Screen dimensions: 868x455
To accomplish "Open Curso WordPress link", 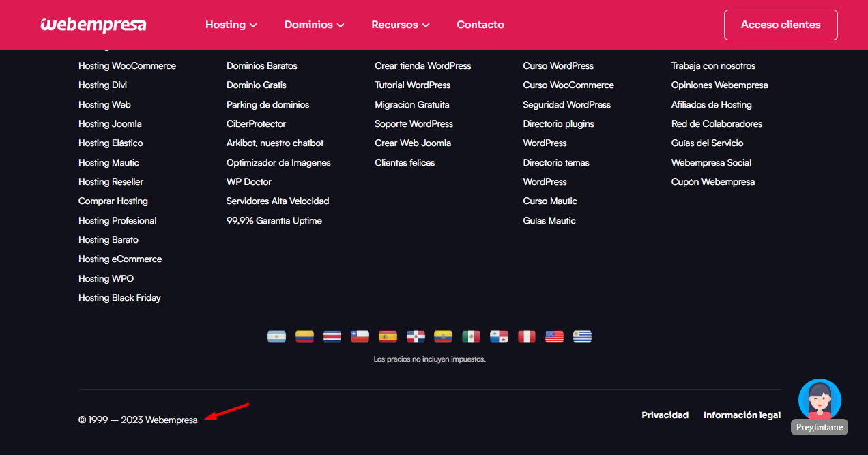I will click(x=558, y=66).
